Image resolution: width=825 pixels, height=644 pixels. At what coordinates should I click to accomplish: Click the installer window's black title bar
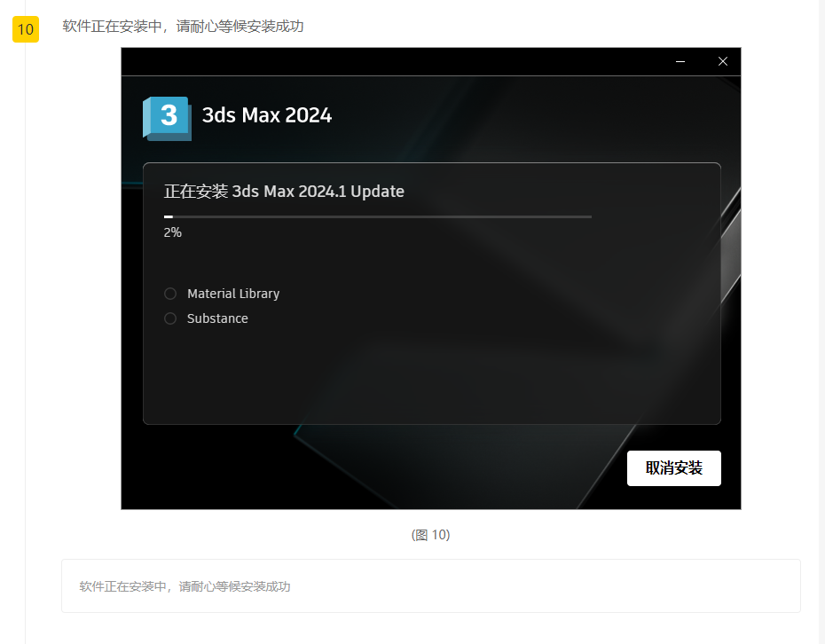point(399,61)
